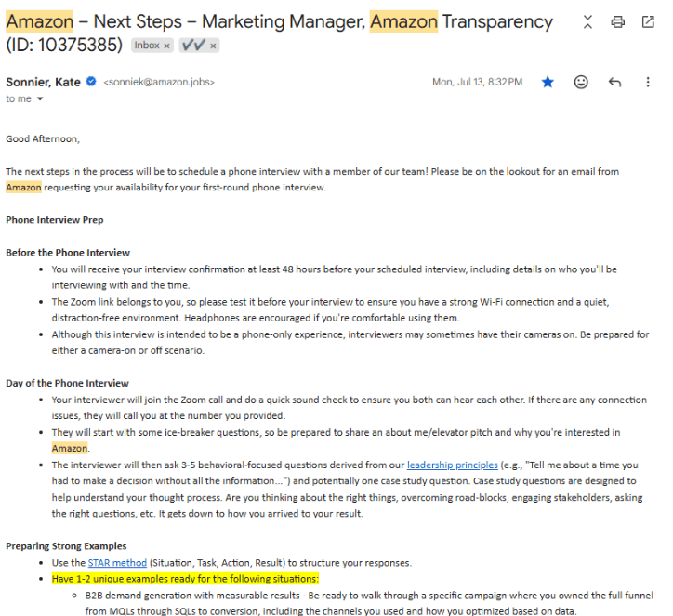Open the more options three-dot menu
This screenshot has width=673, height=616.
(648, 82)
